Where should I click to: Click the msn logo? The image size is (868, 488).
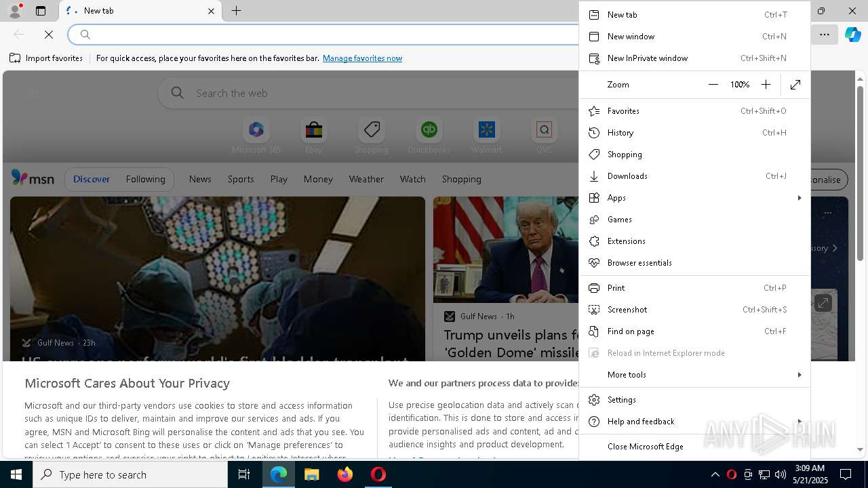(x=33, y=178)
